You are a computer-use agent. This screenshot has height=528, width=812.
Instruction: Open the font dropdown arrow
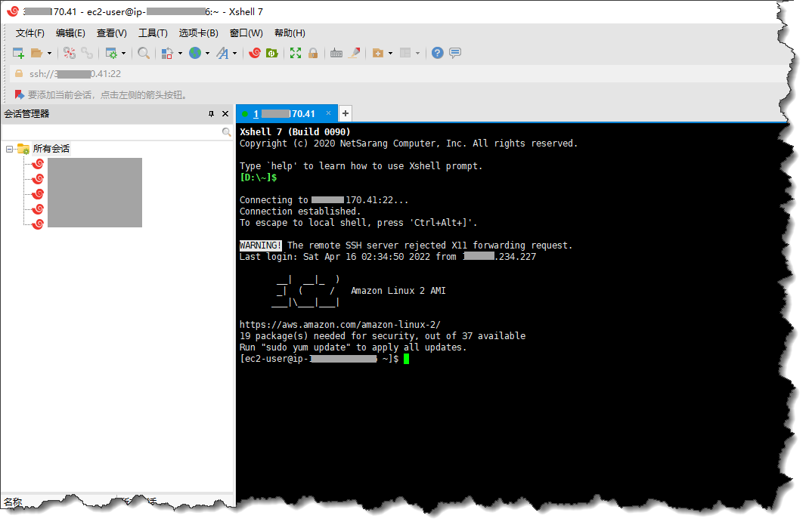[235, 53]
